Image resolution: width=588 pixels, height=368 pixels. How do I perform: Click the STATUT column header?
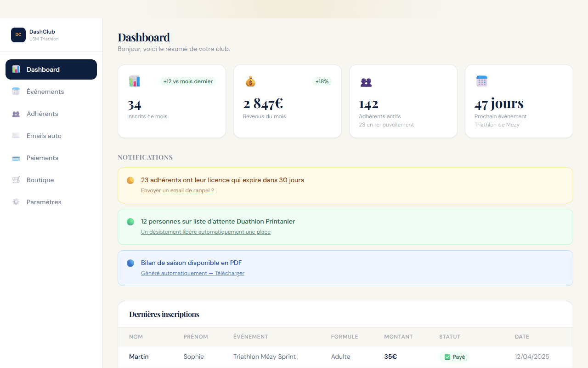450,337
